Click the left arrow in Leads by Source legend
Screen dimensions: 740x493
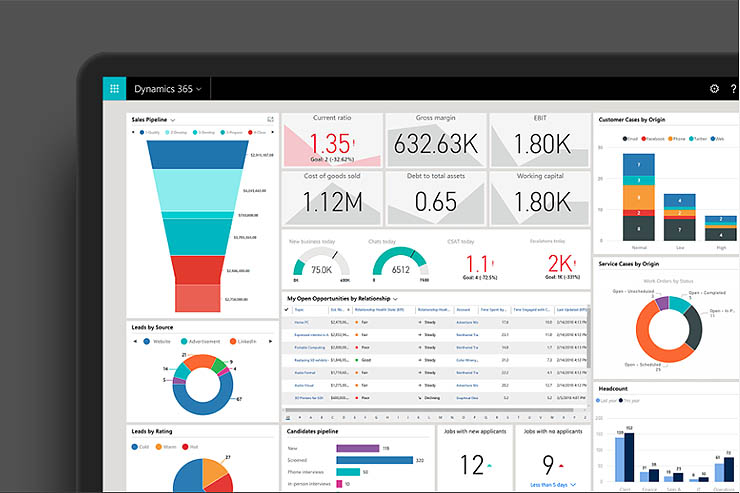[x=136, y=341]
